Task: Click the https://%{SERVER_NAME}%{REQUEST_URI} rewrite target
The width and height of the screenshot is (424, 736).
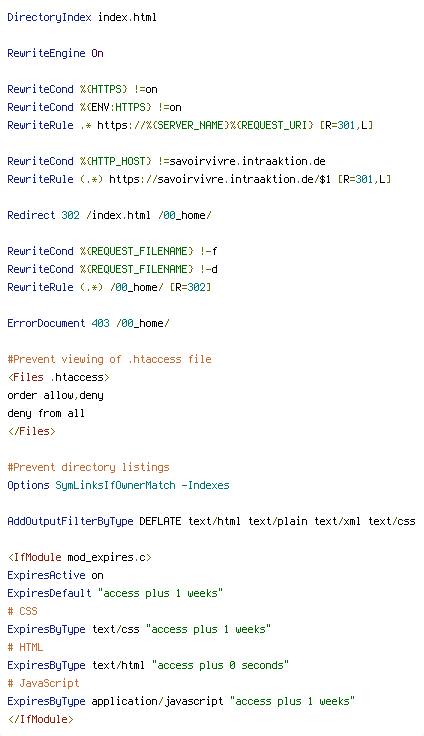Action: pos(205,125)
